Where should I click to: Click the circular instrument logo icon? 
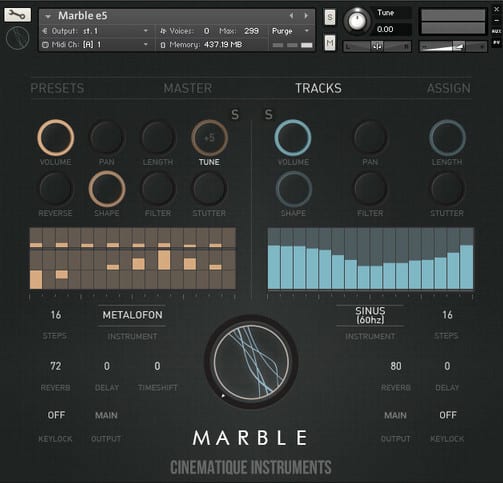[17, 38]
